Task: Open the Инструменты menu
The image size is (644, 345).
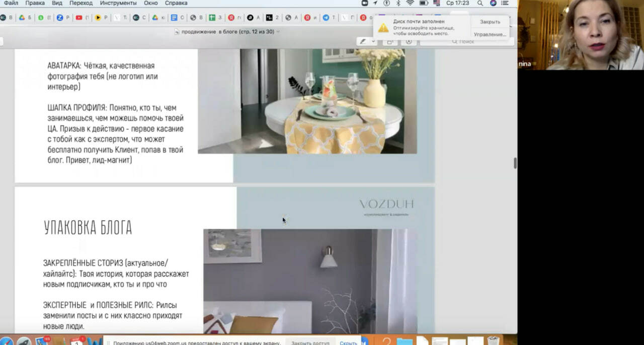Action: [118, 3]
